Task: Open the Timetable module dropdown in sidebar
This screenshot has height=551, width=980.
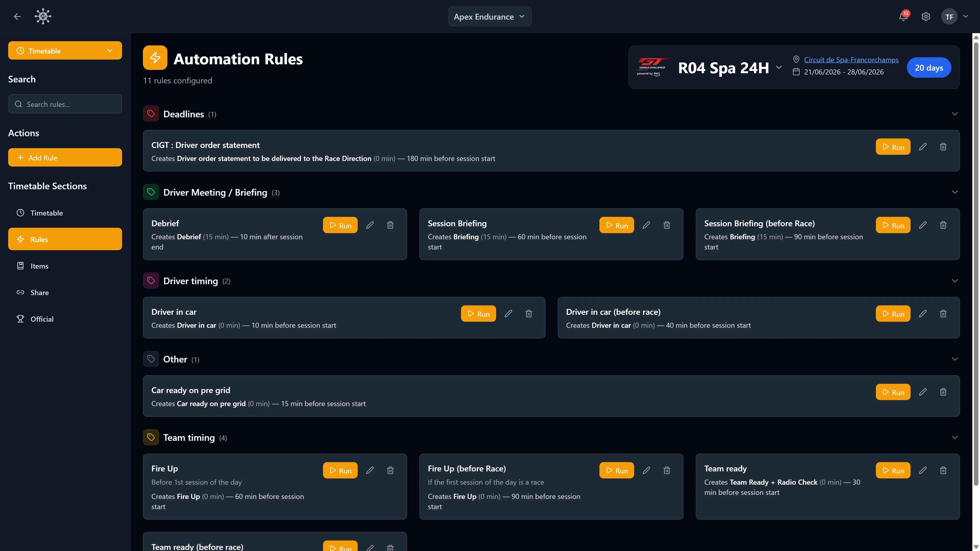Action: coord(65,51)
